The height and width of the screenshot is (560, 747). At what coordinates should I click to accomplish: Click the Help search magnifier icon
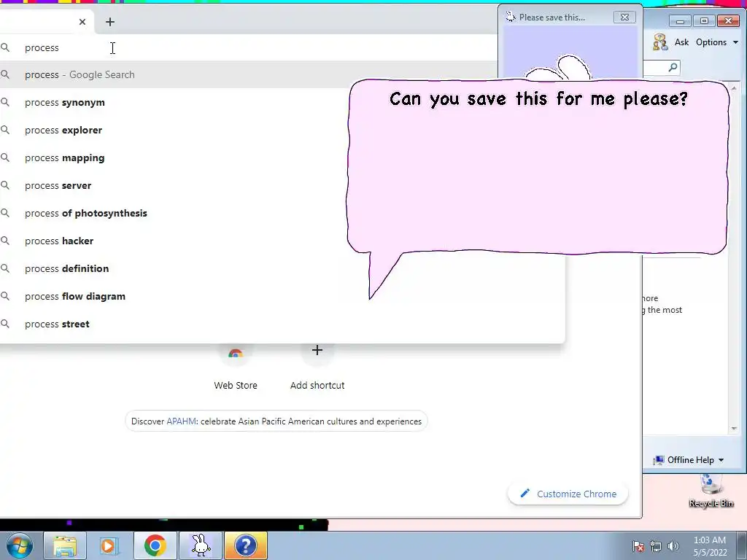click(673, 67)
